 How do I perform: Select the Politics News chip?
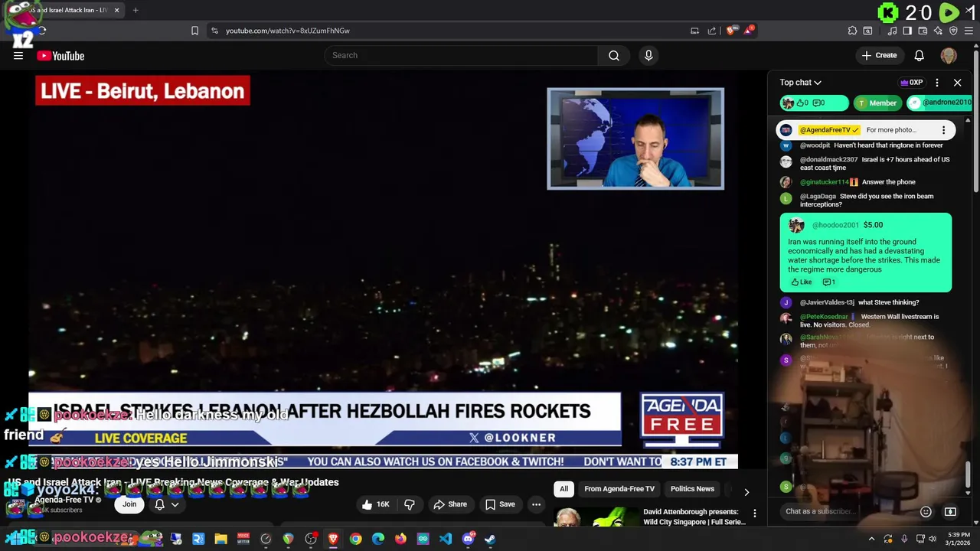click(692, 489)
